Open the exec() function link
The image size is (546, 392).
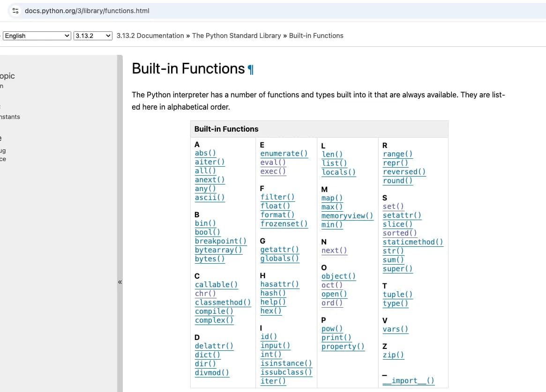(x=273, y=171)
